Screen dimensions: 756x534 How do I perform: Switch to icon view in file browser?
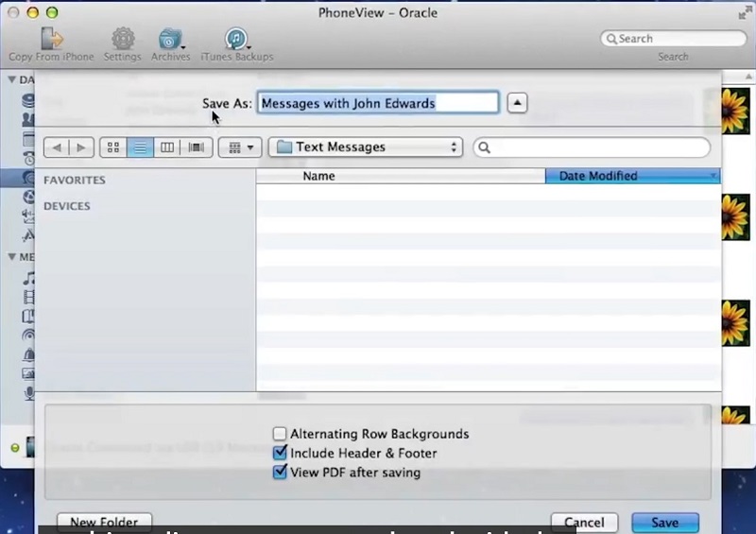pos(113,147)
